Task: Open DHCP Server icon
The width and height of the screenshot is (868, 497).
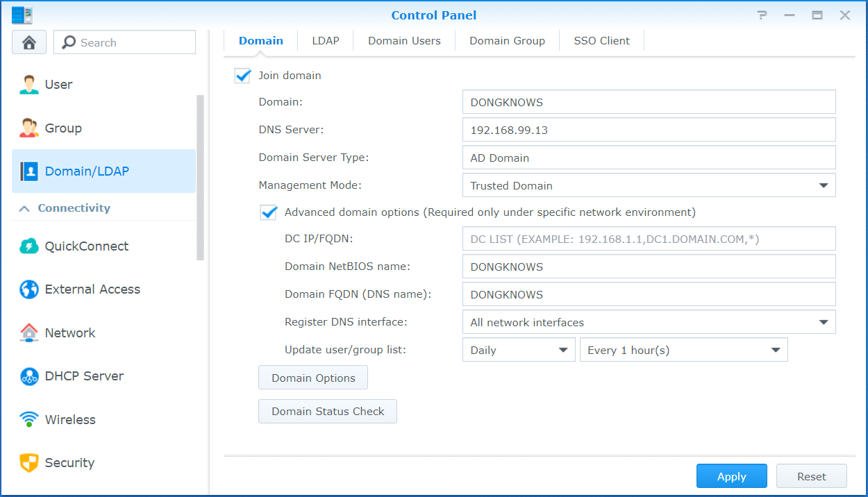Action: 29,376
